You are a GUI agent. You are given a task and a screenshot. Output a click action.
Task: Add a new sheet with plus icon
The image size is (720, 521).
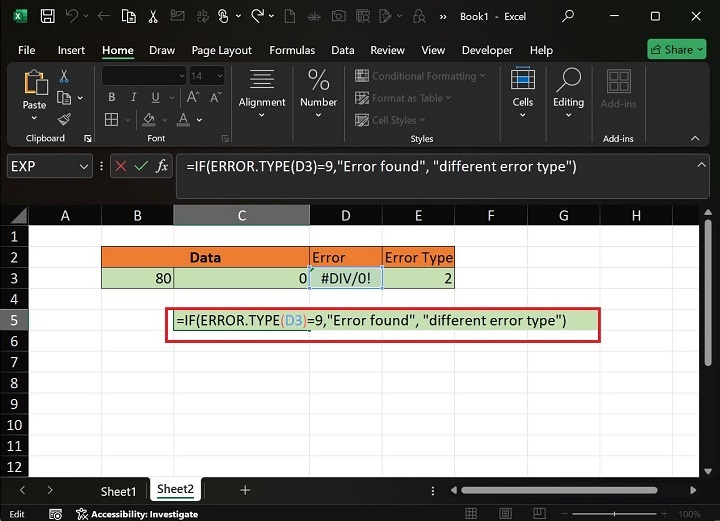245,490
